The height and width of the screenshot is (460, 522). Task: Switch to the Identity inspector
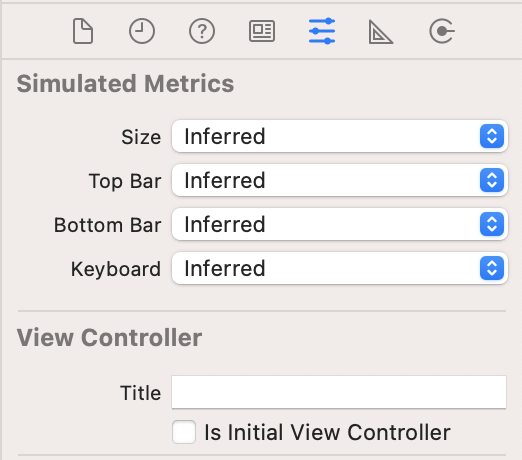click(262, 31)
